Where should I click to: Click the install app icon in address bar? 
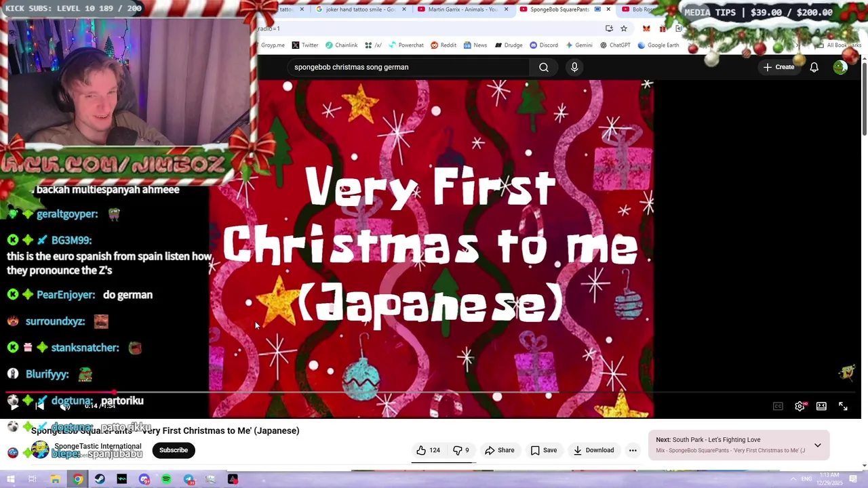coord(609,28)
